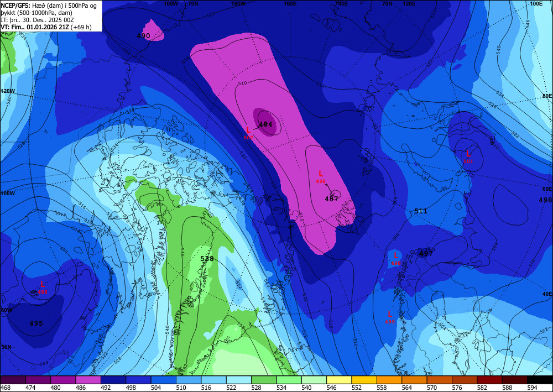Click the dark red swatch between 582 and 588
The height and width of the screenshot is (392, 553).
click(490, 380)
